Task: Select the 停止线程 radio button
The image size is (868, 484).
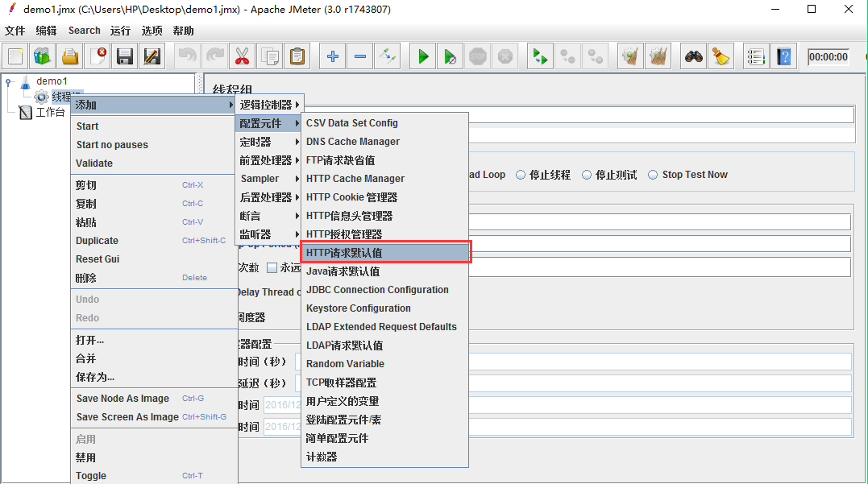Action: 521,175
